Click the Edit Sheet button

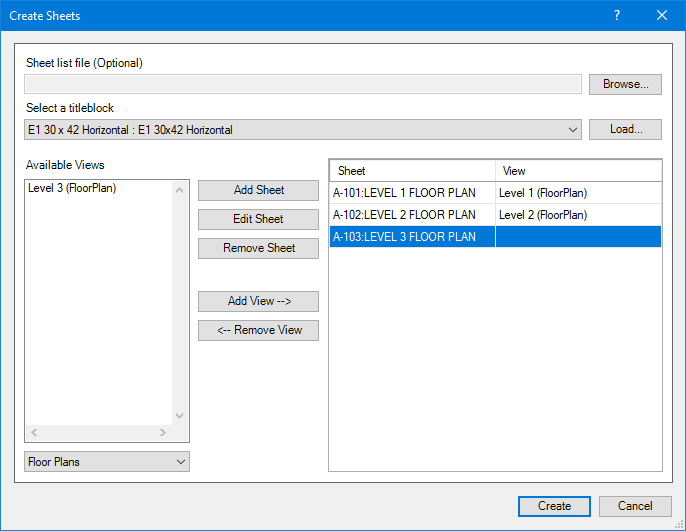pos(258,219)
